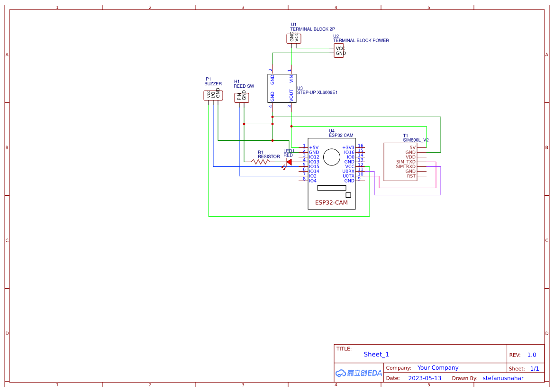Click the REV 1.0 value
The height and width of the screenshot is (392, 554).
531,354
